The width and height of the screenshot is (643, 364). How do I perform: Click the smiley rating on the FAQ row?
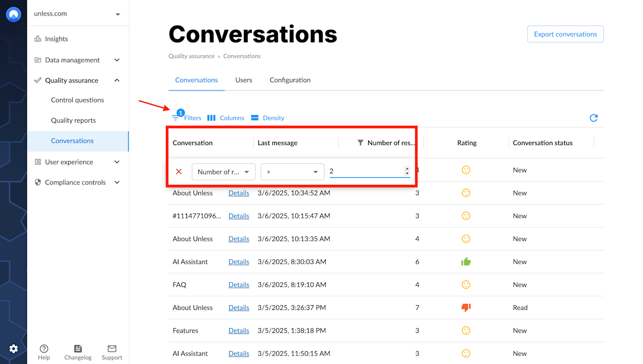(x=466, y=284)
